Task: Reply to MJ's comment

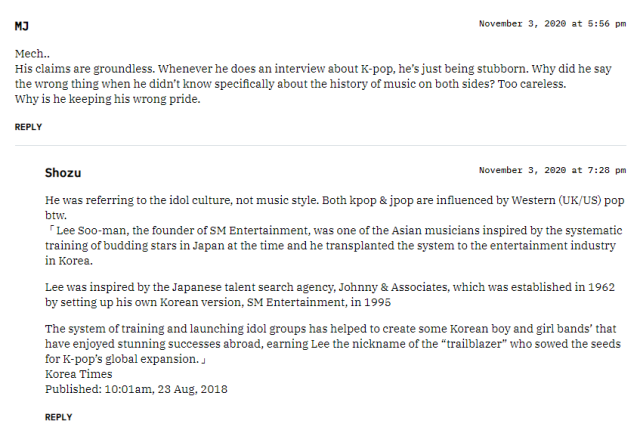Action: click(28, 127)
